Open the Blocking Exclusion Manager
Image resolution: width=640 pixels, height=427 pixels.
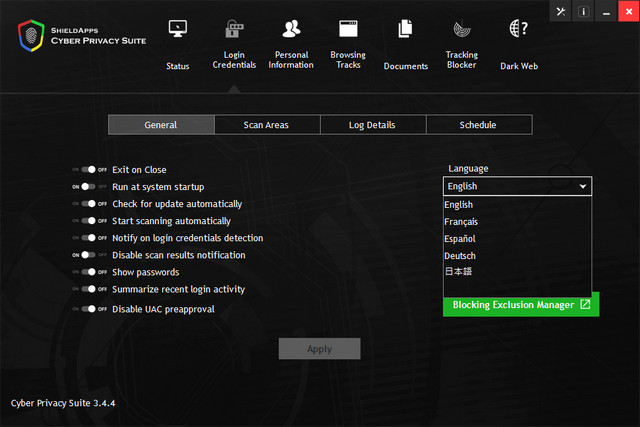click(520, 305)
